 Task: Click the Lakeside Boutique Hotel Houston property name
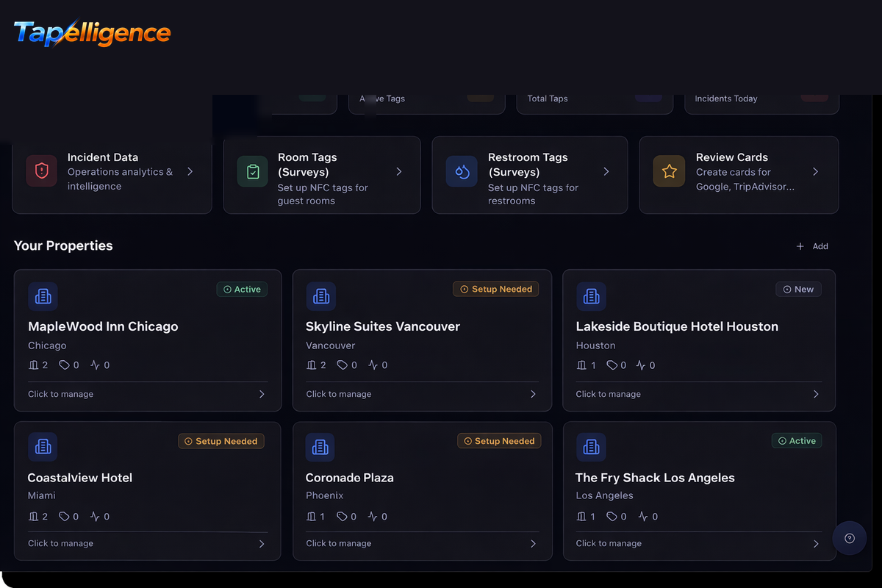click(x=677, y=326)
